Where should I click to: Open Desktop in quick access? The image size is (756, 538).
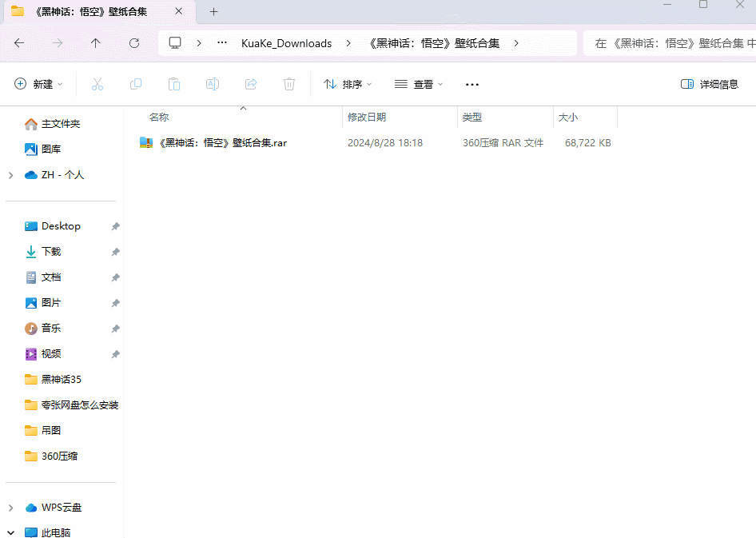[52, 226]
